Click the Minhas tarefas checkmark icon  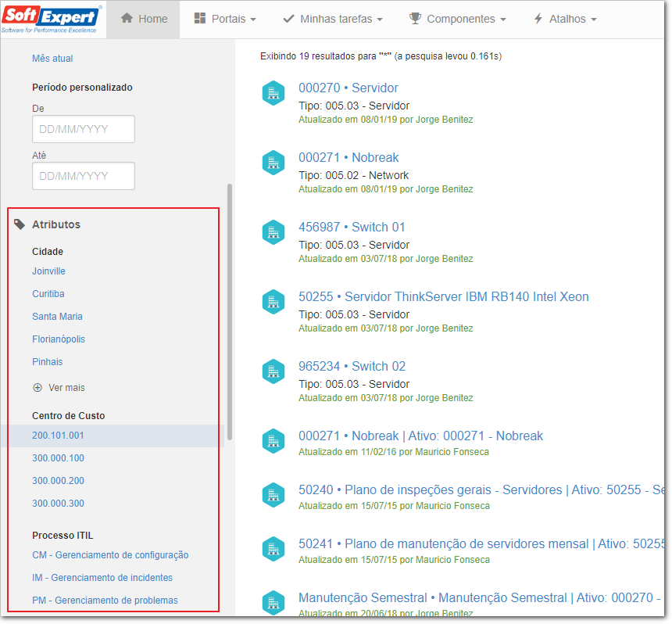(289, 19)
